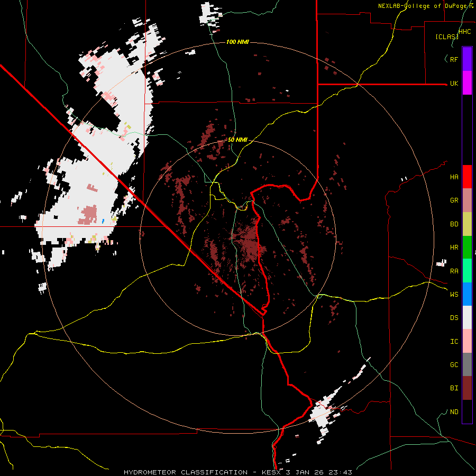The width and height of the screenshot is (476, 476).
Task: Click the HHC product label
Action: tap(465, 32)
